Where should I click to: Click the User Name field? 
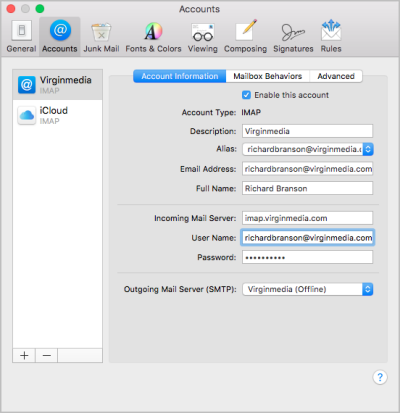307,238
